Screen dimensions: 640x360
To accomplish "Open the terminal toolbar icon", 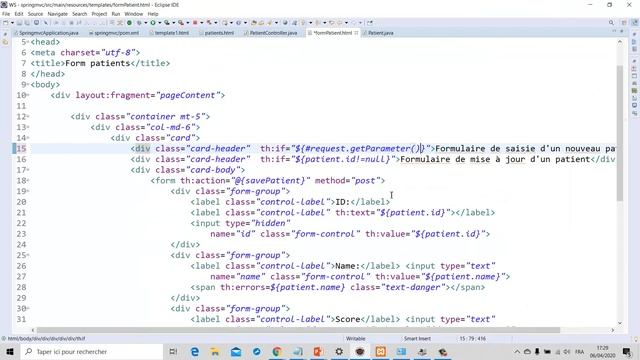I will (x=36, y=23).
